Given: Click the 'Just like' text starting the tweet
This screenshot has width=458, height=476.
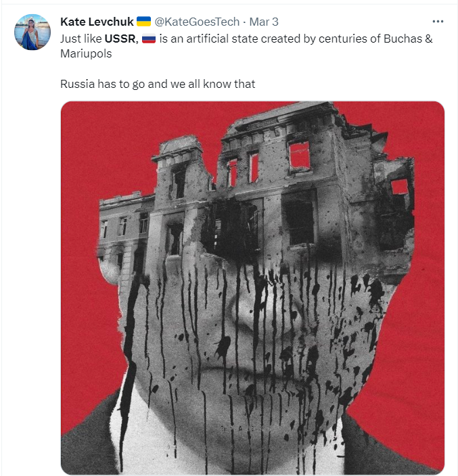Looking at the screenshot, I should [81, 39].
